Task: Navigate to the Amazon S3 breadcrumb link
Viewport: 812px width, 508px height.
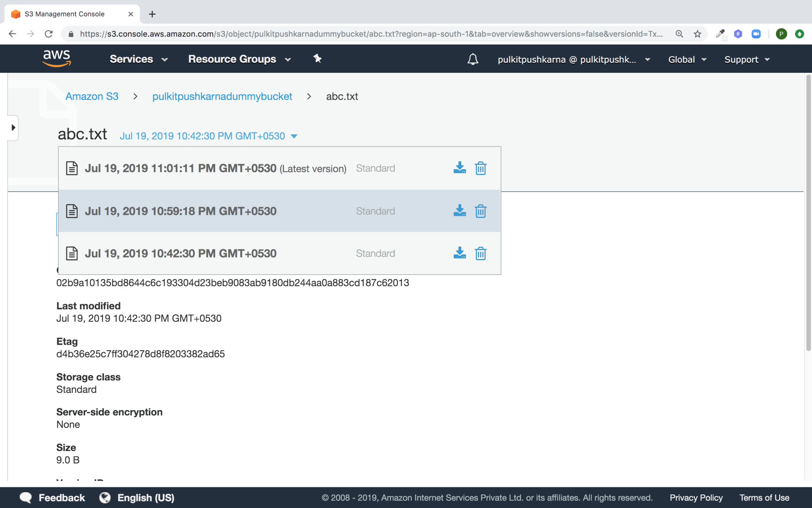Action: point(92,96)
